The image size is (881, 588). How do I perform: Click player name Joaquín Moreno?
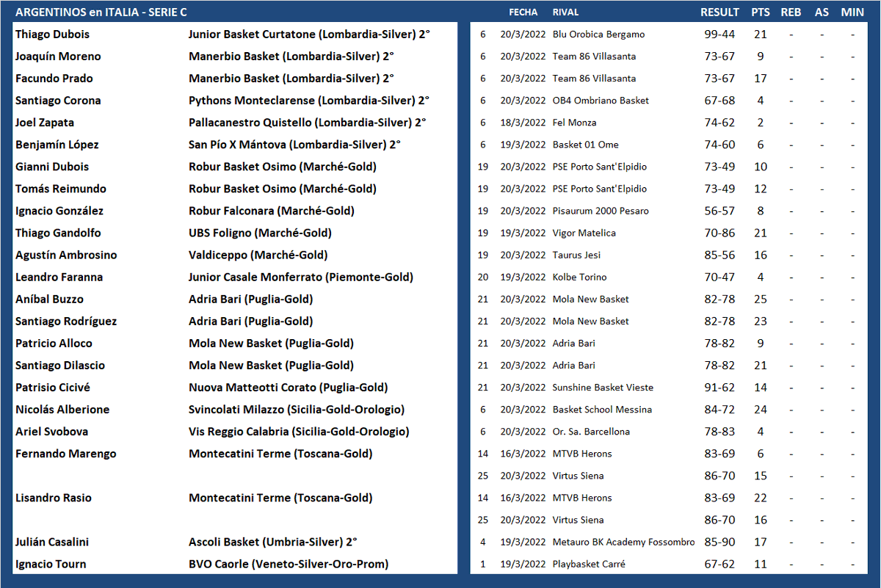pyautogui.click(x=58, y=57)
